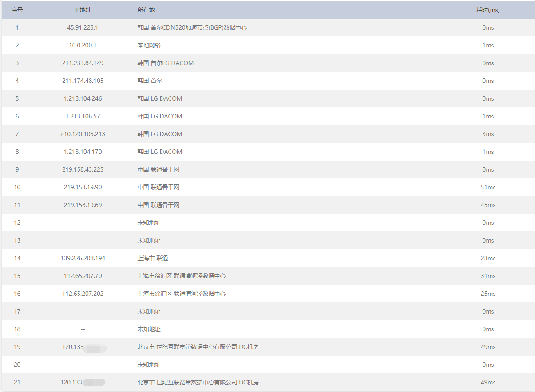
Task: Click location 本地网络
Action: 149,45
